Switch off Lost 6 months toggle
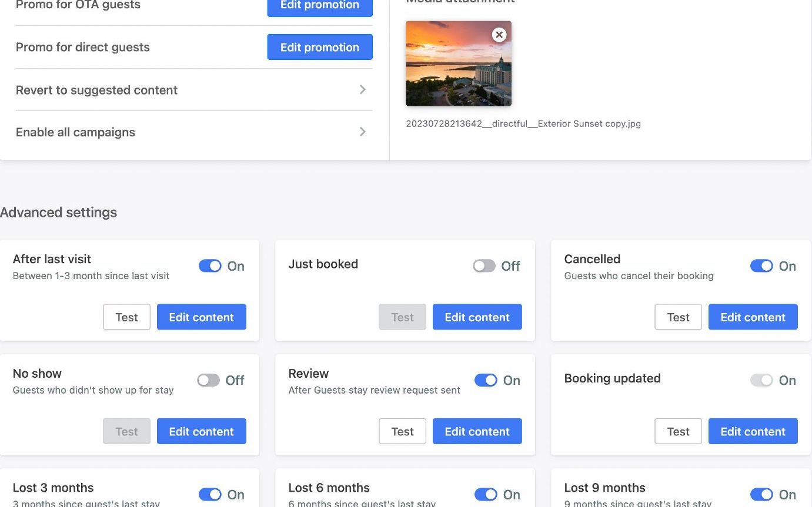Viewport: 812px width, 507px height. point(486,495)
